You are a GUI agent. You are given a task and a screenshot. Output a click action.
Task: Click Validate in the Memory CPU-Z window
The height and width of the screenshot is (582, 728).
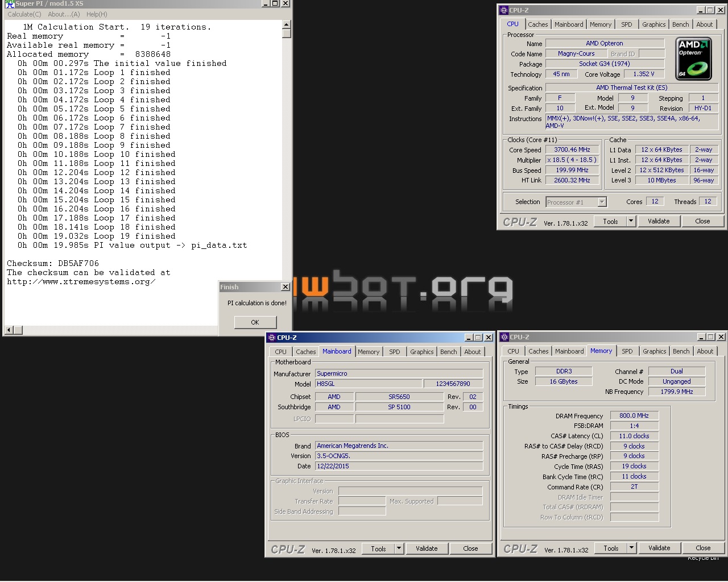pyautogui.click(x=659, y=548)
